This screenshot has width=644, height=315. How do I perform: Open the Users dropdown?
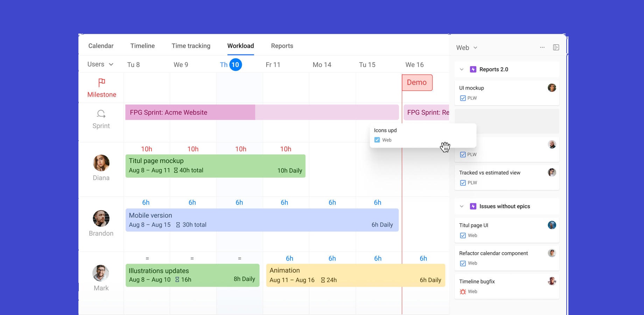(x=100, y=64)
